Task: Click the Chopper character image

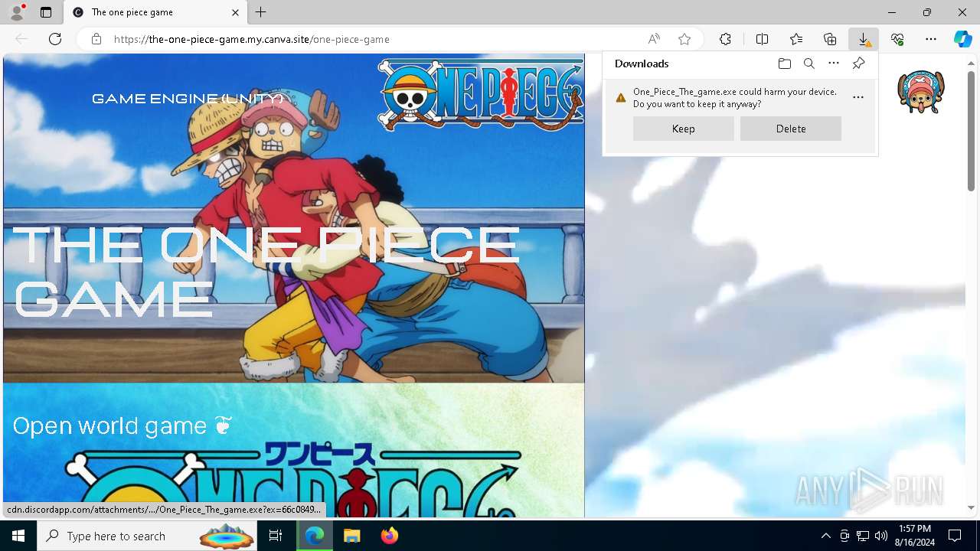Action: [x=921, y=92]
